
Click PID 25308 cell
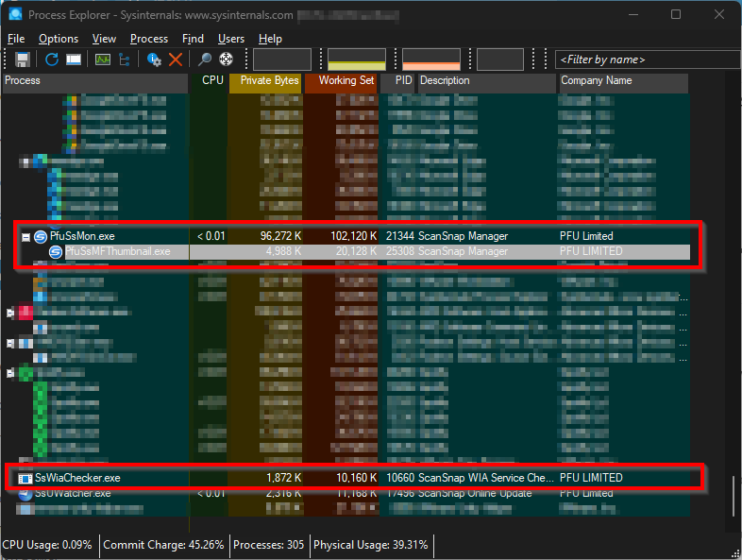(400, 251)
